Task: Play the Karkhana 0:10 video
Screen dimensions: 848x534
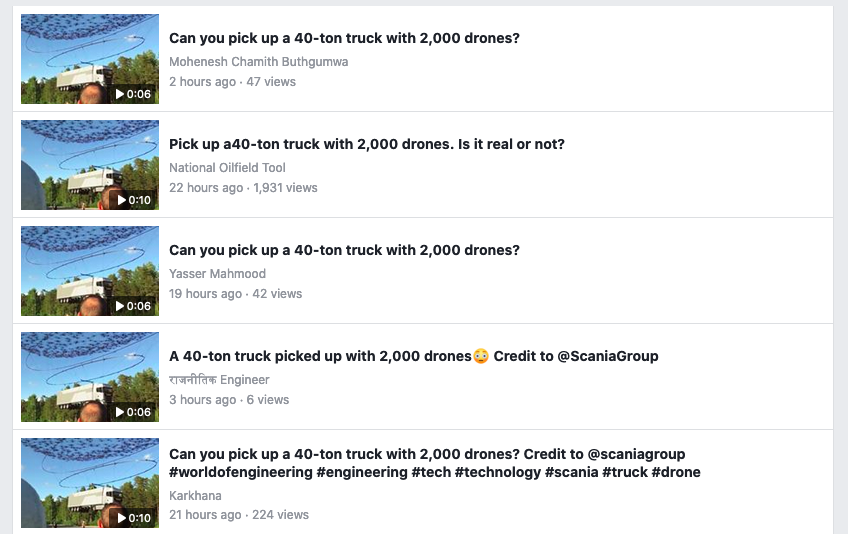Action: coord(134,518)
